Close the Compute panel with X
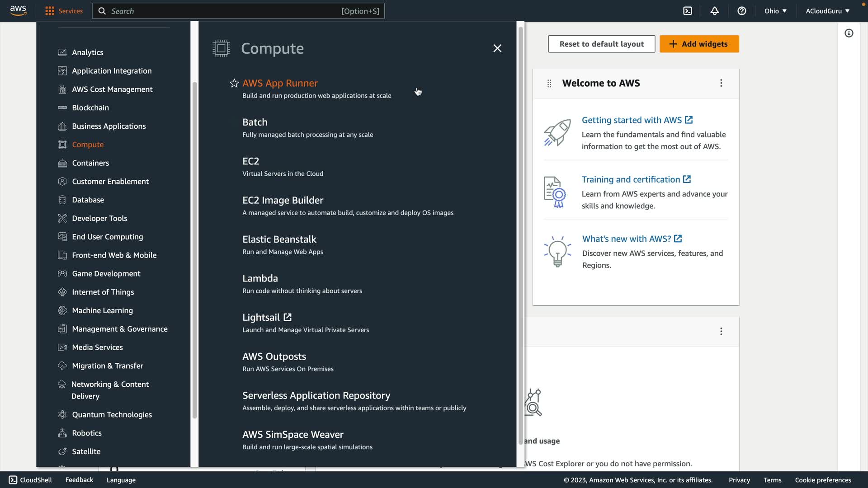This screenshot has height=488, width=868. [x=497, y=48]
